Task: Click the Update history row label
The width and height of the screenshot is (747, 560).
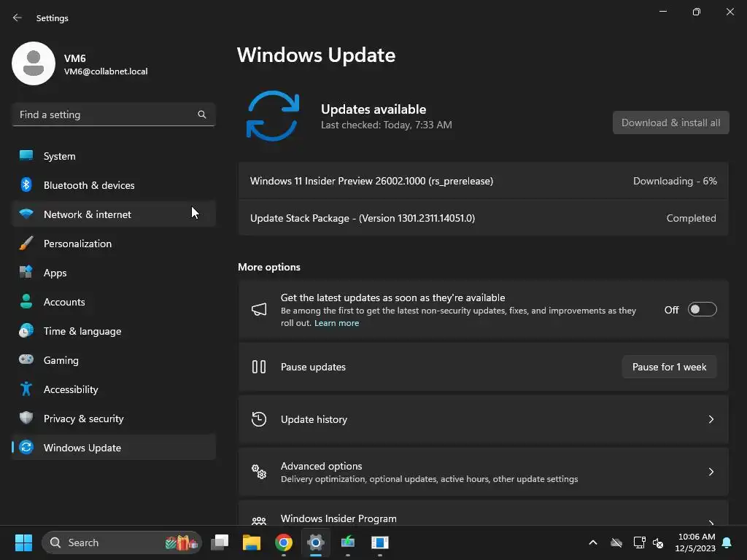Action: coord(314,419)
